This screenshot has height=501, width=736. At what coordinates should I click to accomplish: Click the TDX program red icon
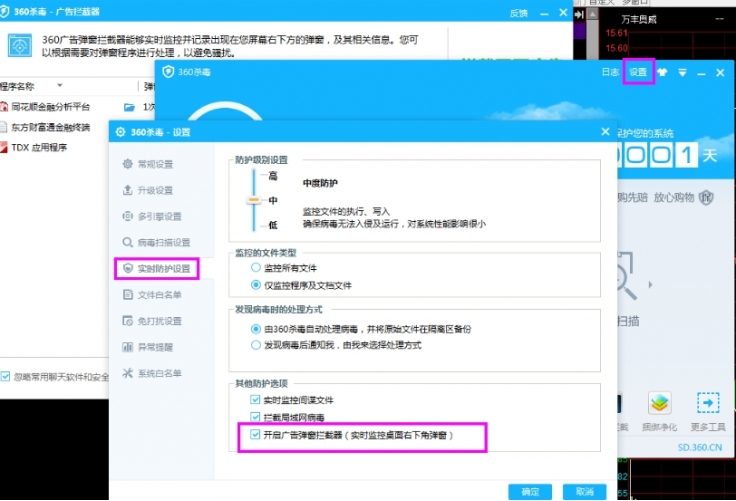click(4, 147)
